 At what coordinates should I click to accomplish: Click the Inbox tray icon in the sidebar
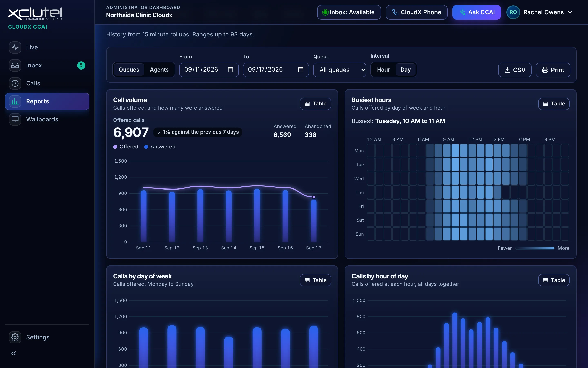[15, 65]
